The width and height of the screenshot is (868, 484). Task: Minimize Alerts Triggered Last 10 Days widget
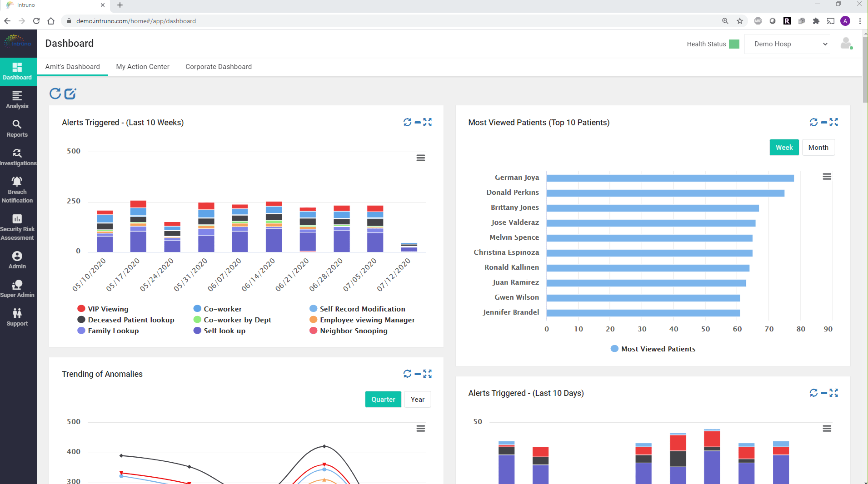coord(823,393)
